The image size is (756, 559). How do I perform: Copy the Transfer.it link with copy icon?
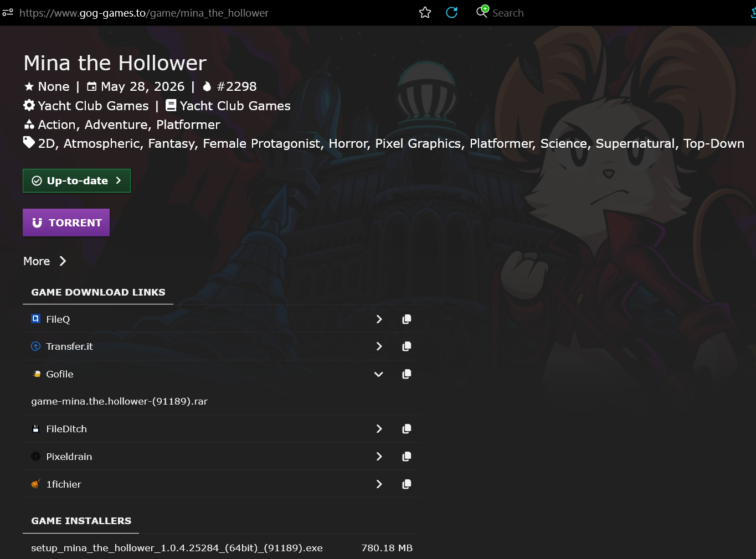click(407, 346)
